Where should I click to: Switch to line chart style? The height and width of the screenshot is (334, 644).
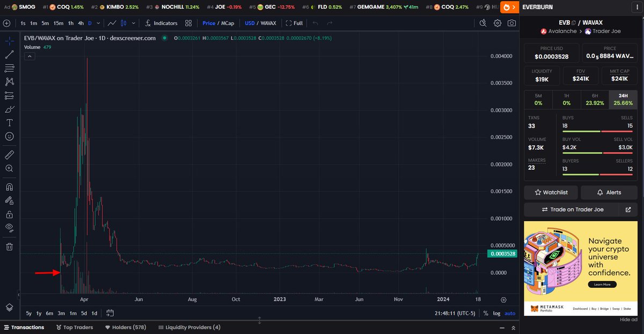point(112,23)
